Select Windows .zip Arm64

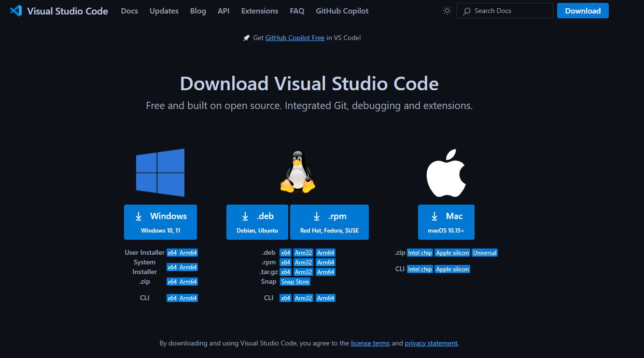pos(188,282)
